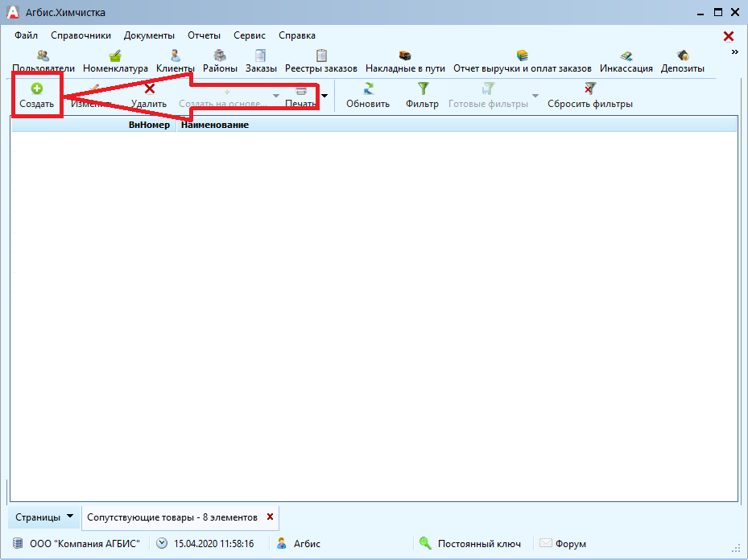Click the clock icon in status bar

pyautogui.click(x=162, y=543)
